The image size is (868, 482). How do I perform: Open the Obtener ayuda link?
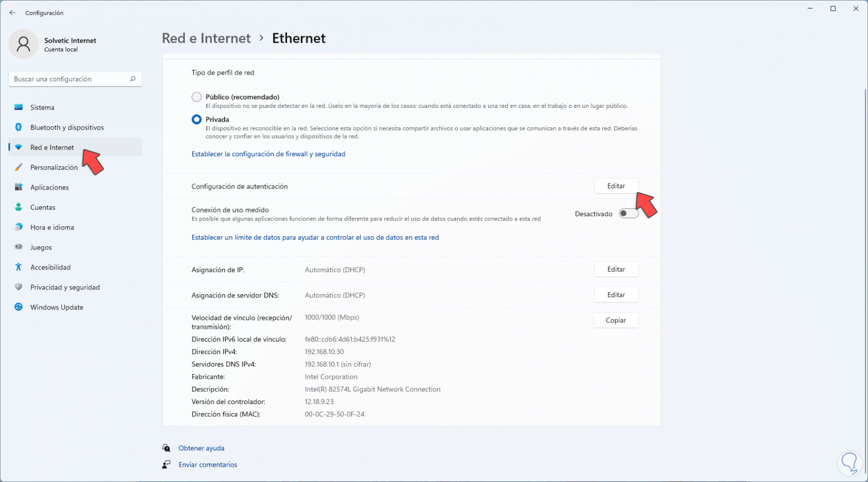click(201, 448)
